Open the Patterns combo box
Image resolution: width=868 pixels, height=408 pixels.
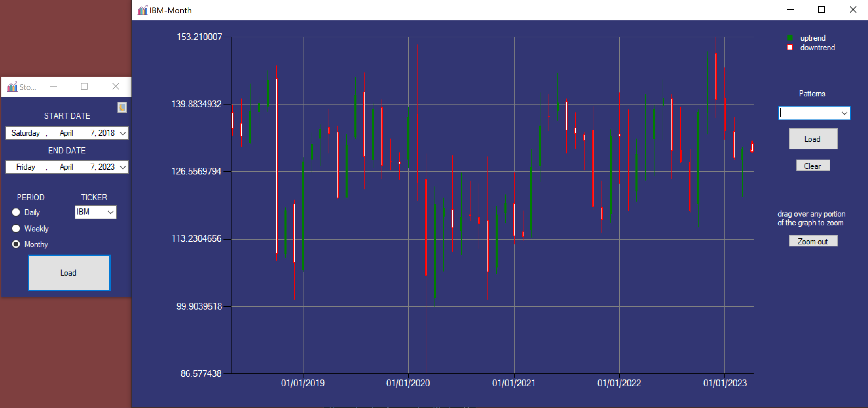[844, 113]
